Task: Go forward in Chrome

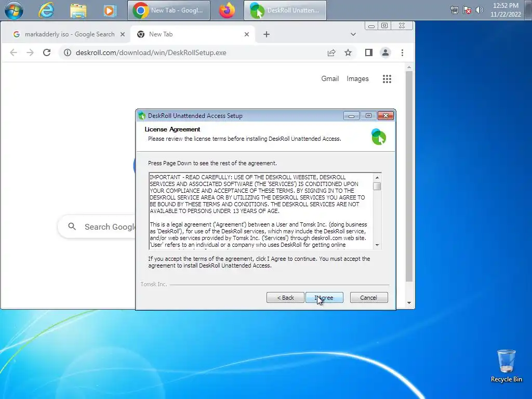Action: point(30,52)
